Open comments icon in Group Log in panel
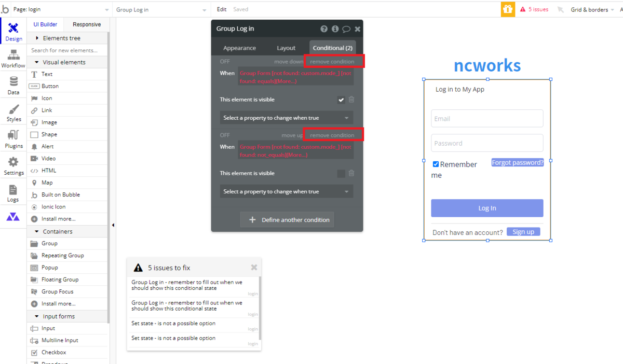 click(x=346, y=29)
